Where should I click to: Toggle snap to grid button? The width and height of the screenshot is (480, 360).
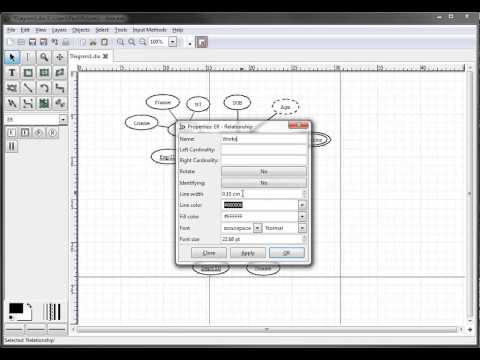coord(190,43)
